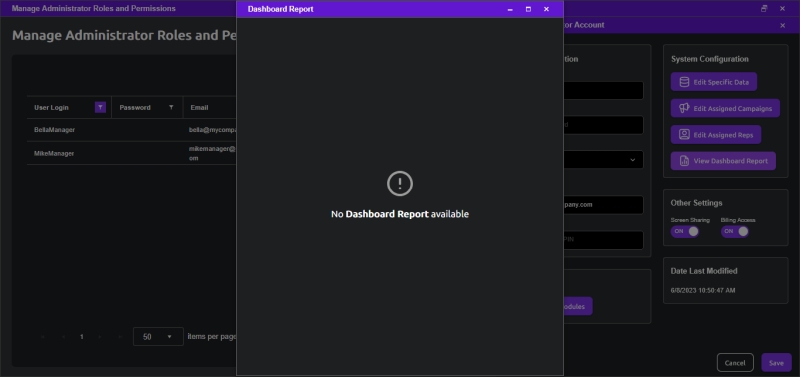Open the items per page dropdown
Image resolution: width=800 pixels, height=377 pixels.
(158, 337)
